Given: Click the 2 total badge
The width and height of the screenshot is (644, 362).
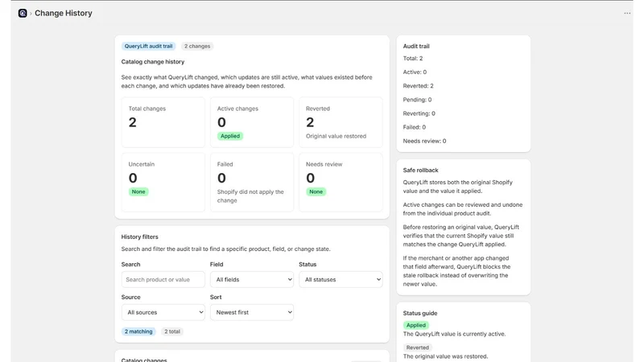Looking at the screenshot, I should pos(172,331).
